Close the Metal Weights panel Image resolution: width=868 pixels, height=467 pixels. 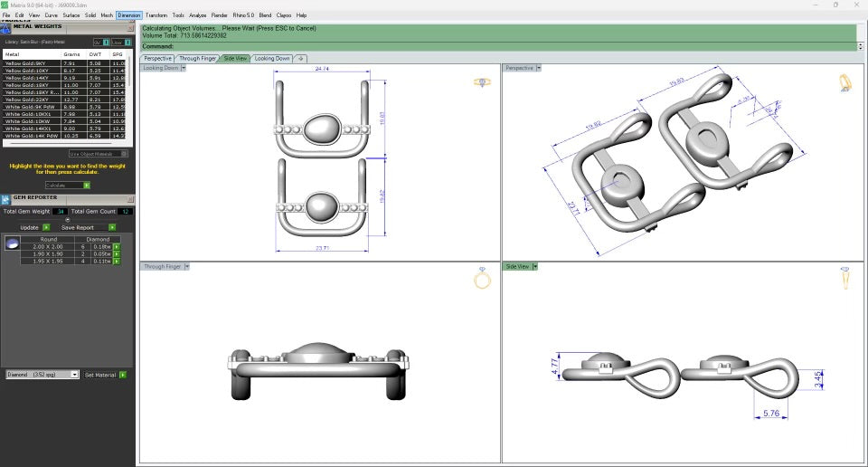click(x=129, y=27)
